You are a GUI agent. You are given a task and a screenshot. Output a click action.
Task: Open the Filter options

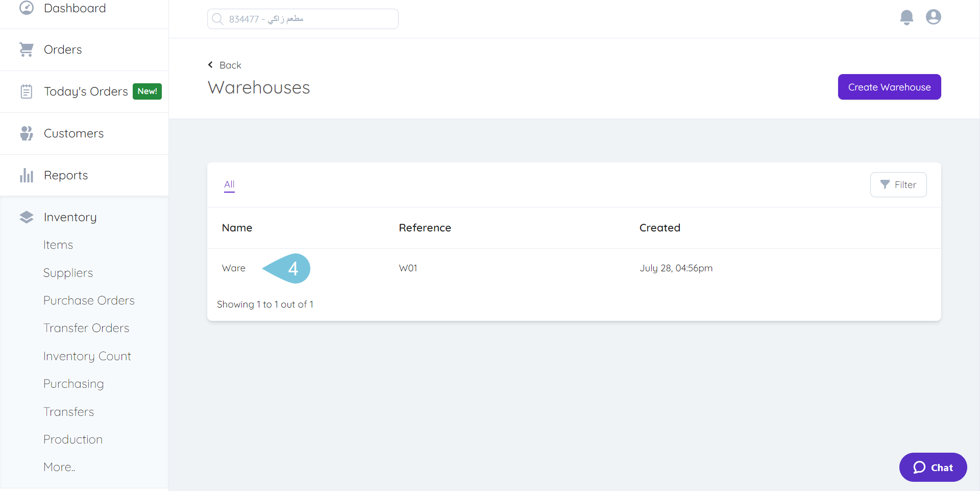pyautogui.click(x=898, y=184)
